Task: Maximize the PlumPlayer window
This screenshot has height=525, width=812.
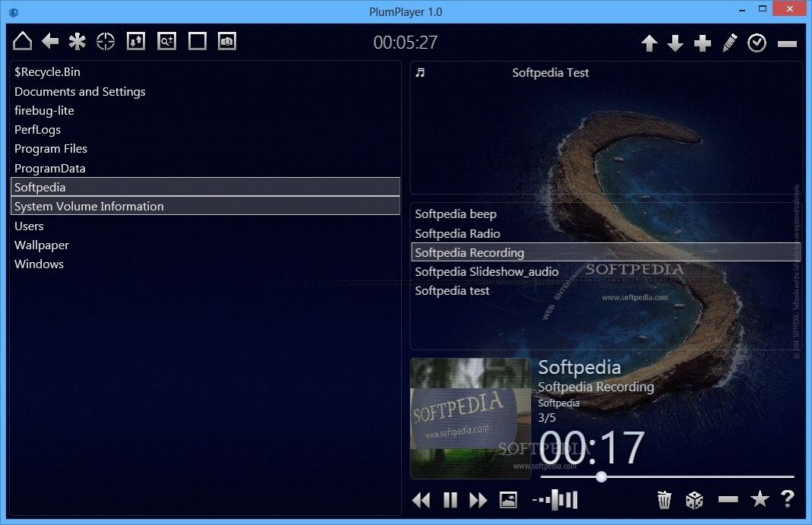Action: (x=763, y=9)
